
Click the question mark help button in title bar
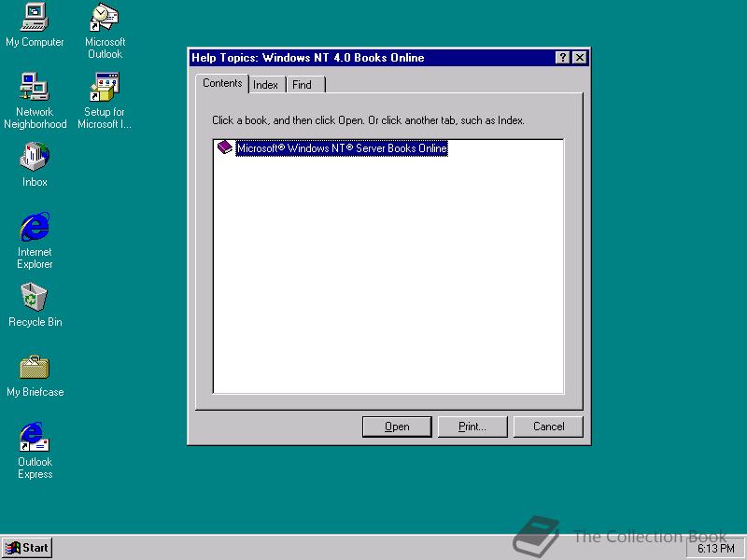(563, 58)
